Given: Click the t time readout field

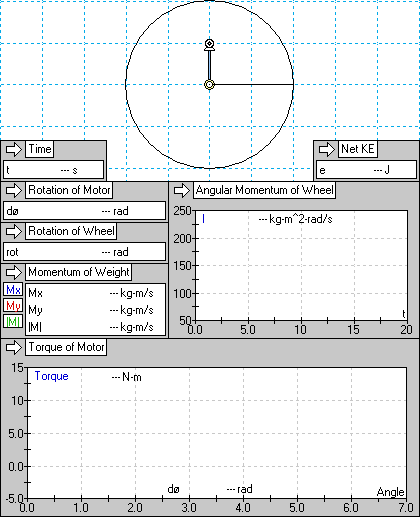Looking at the screenshot, I should (x=54, y=170).
